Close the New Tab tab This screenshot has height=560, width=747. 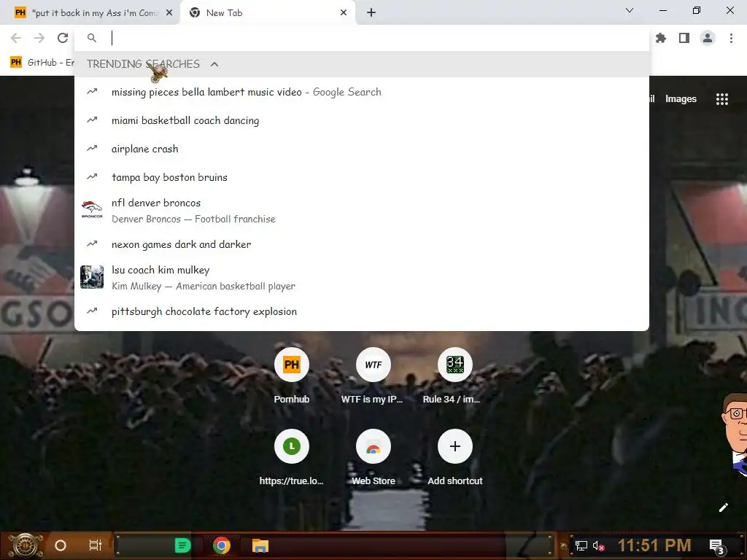(x=344, y=13)
